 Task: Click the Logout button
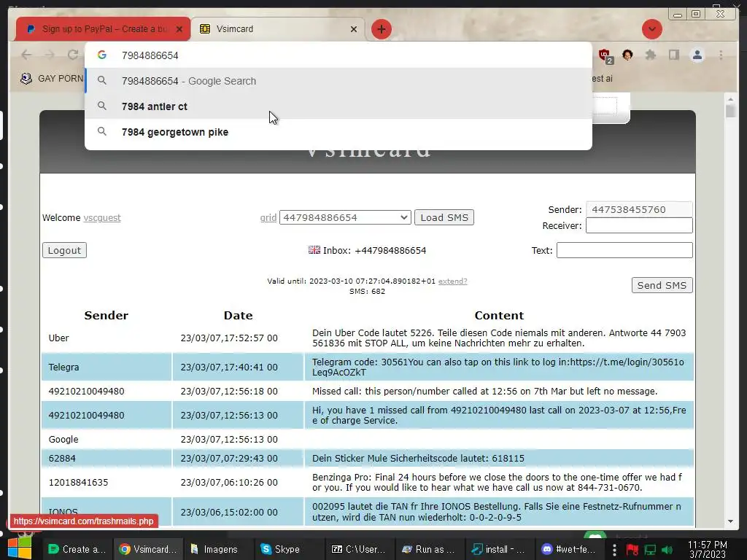pos(64,251)
